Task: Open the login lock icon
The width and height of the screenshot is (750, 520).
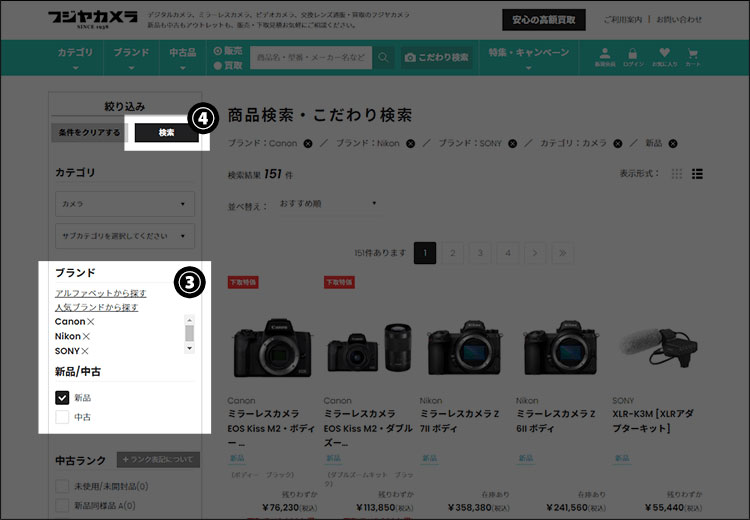Action: pos(633,57)
